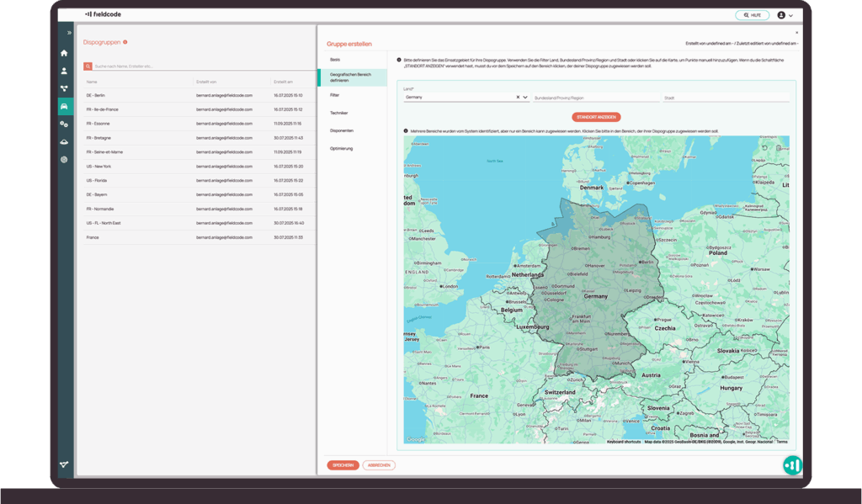The width and height of the screenshot is (862, 504).
Task: Clear the Germany selection with X
Action: 518,98
